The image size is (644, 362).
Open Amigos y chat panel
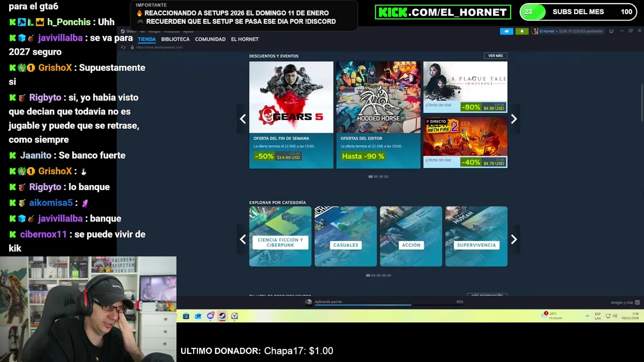[625, 303]
